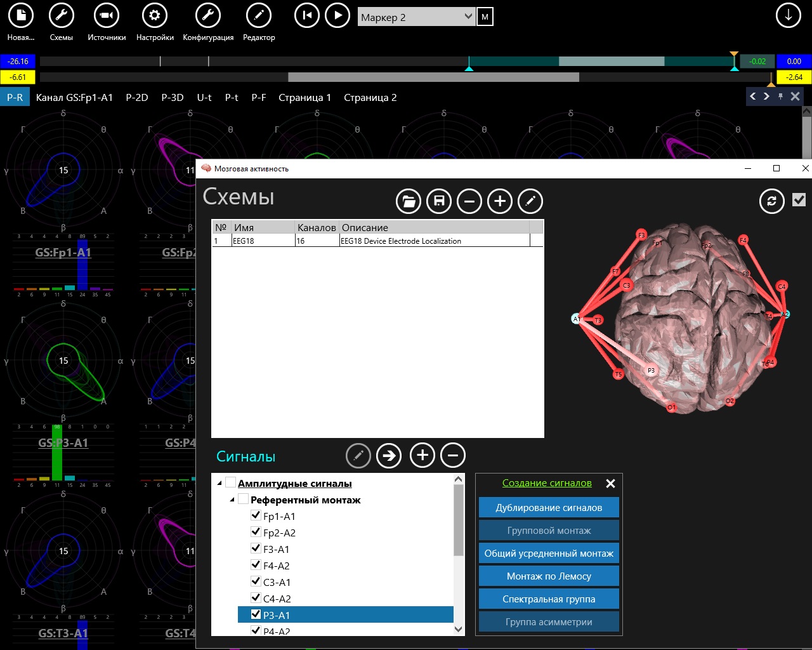Viewport: 812px width, 650px height.
Task: Open the Маркер 2 dropdown
Action: (x=416, y=17)
